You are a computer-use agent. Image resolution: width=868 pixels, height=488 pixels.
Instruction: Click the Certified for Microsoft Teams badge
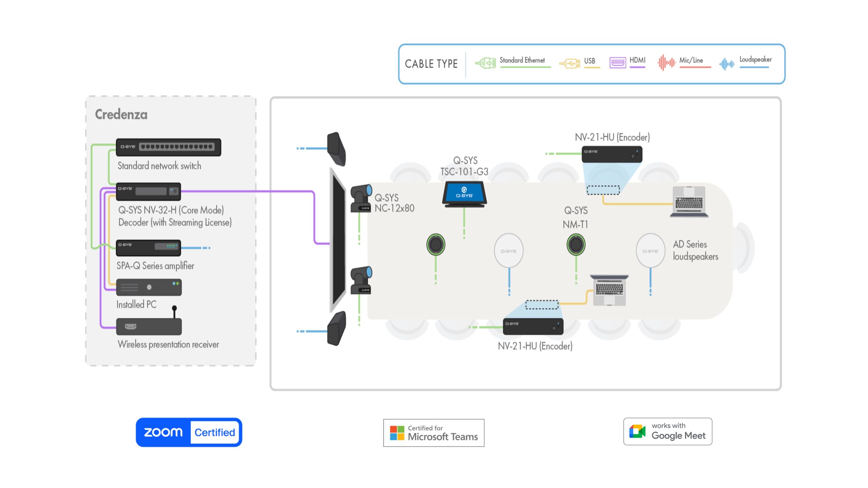[434, 433]
